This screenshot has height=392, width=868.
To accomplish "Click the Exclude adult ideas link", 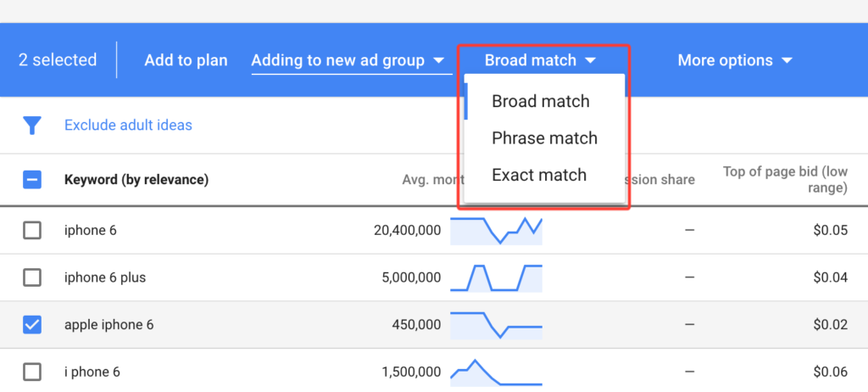I will click(x=129, y=126).
